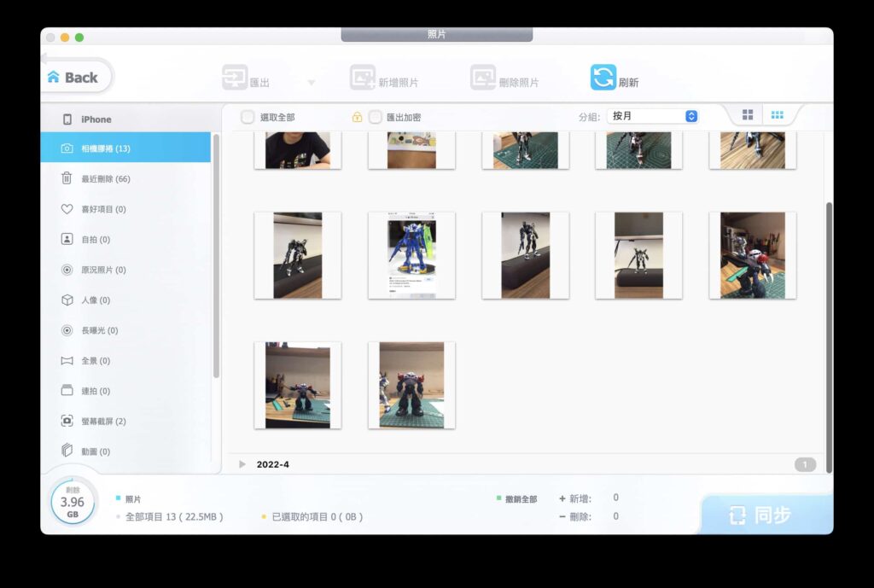The image size is (874, 588).
Task: Click the sidebar vertical scrollbar
Action: pyautogui.click(x=216, y=256)
